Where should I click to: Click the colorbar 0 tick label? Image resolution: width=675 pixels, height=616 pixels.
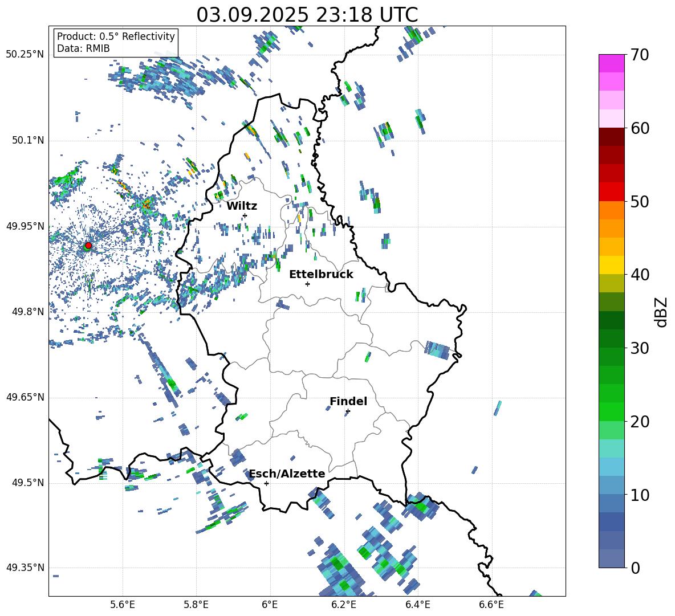click(x=635, y=568)
